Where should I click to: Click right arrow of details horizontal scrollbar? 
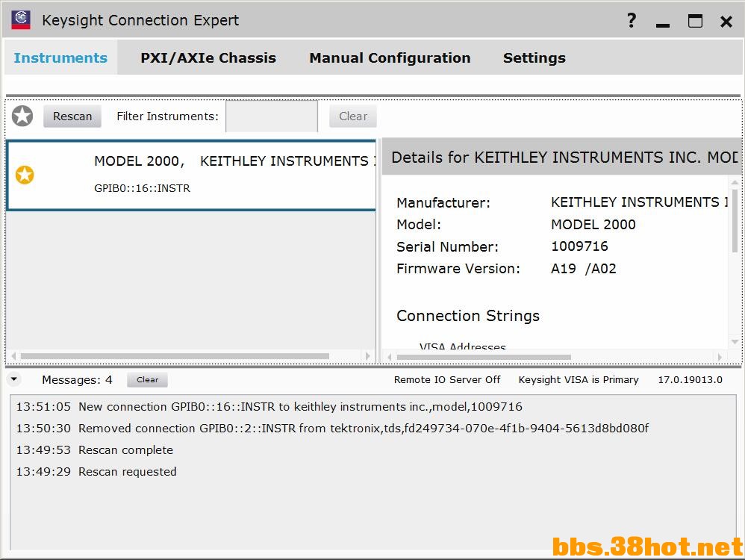[720, 357]
